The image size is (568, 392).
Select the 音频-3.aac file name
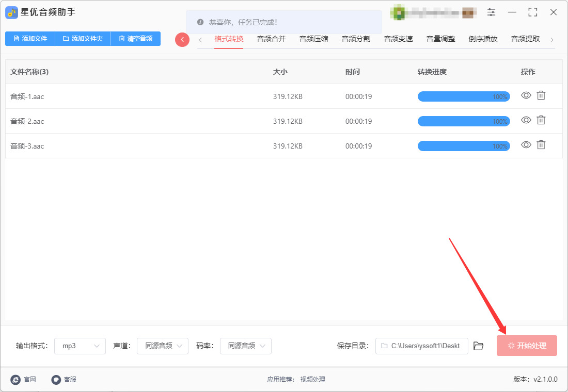pos(27,146)
